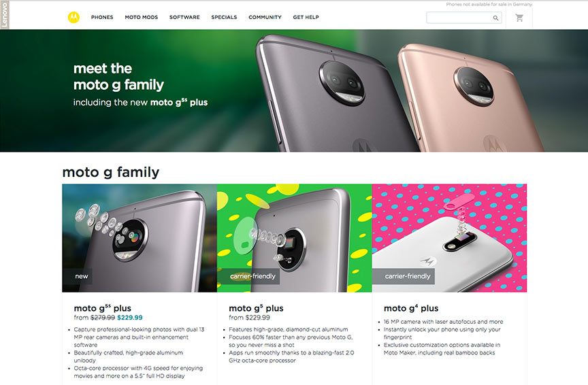Select the SOFTWARE nav item

184,17
